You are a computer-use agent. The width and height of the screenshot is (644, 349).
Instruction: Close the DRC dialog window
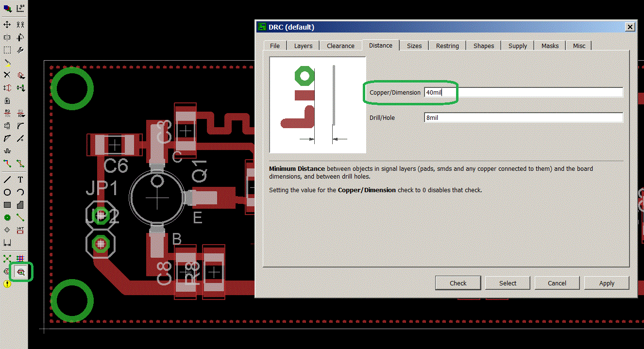point(629,27)
